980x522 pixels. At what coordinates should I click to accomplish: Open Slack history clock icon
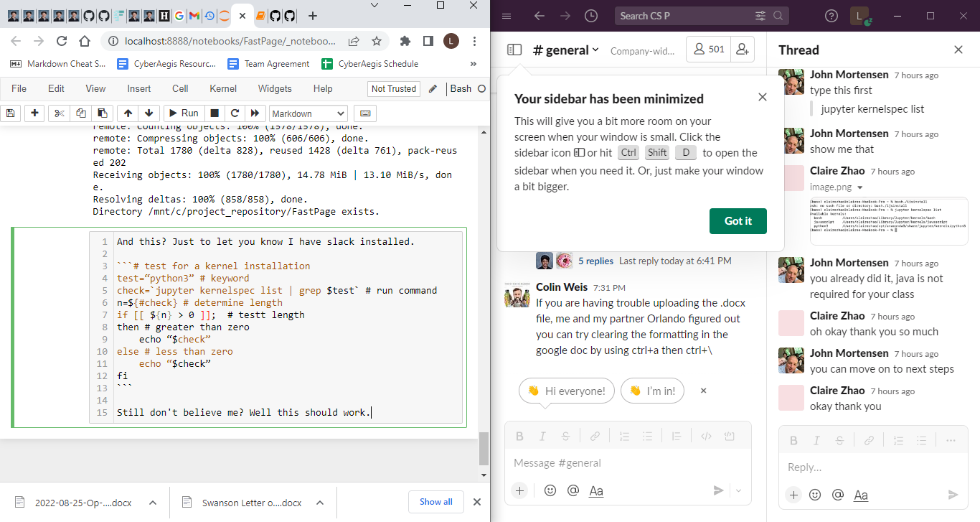pyautogui.click(x=590, y=16)
